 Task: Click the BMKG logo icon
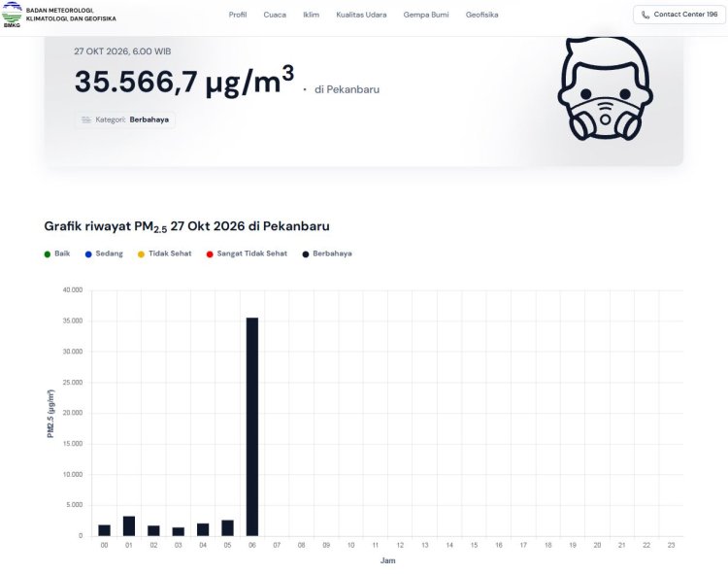pyautogui.click(x=12, y=15)
